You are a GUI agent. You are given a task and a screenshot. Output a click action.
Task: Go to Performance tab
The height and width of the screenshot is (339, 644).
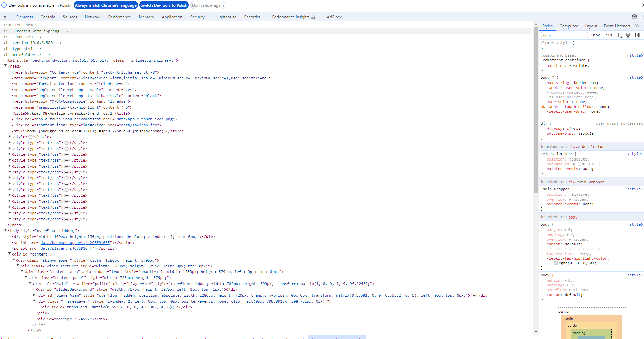click(120, 17)
